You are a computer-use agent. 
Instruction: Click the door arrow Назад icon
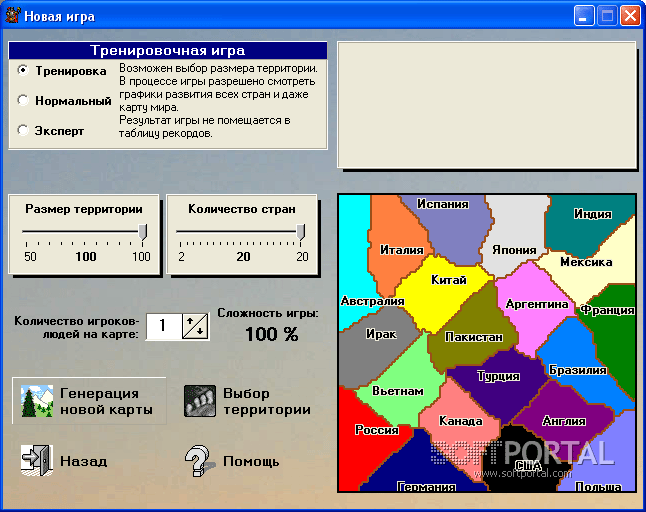tap(37, 461)
